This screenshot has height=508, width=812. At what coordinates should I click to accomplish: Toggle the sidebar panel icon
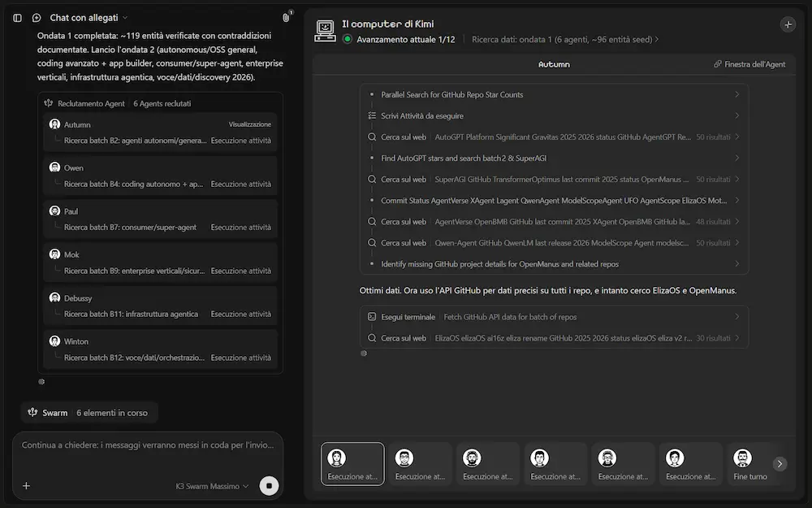pyautogui.click(x=17, y=18)
